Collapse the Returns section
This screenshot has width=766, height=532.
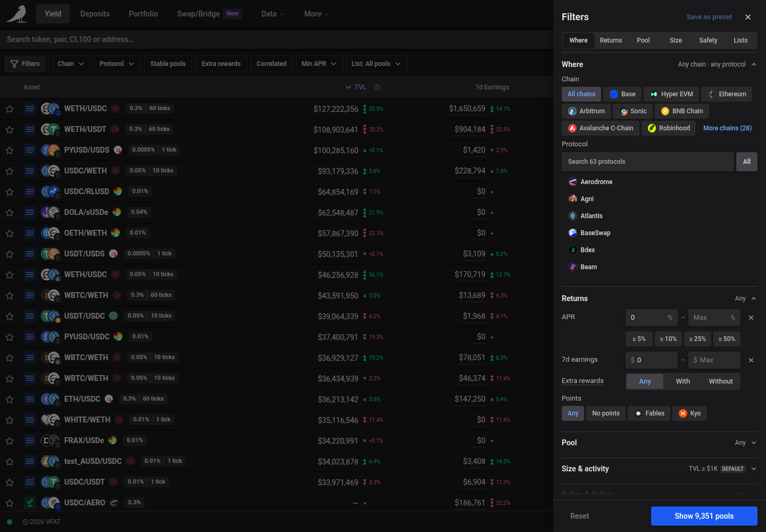click(x=659, y=298)
